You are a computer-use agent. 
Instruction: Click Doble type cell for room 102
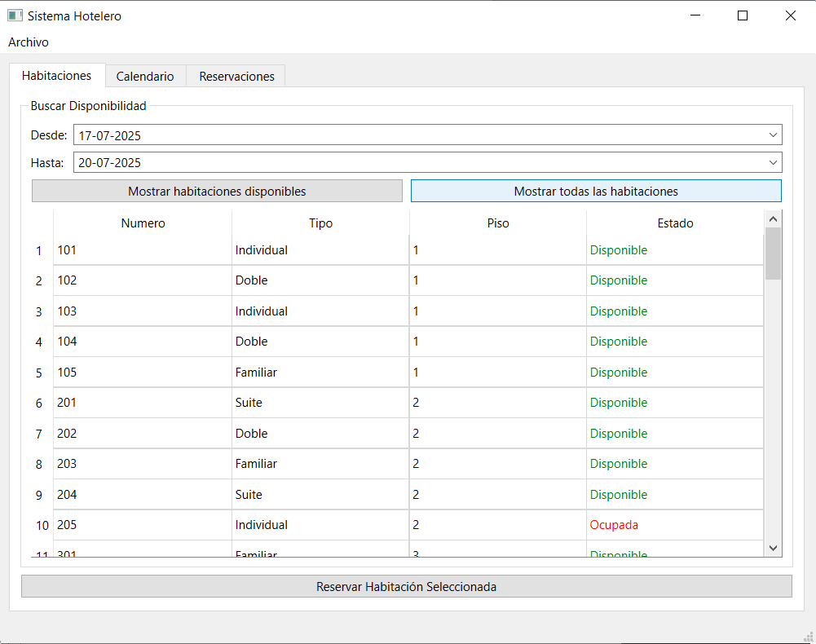click(320, 280)
